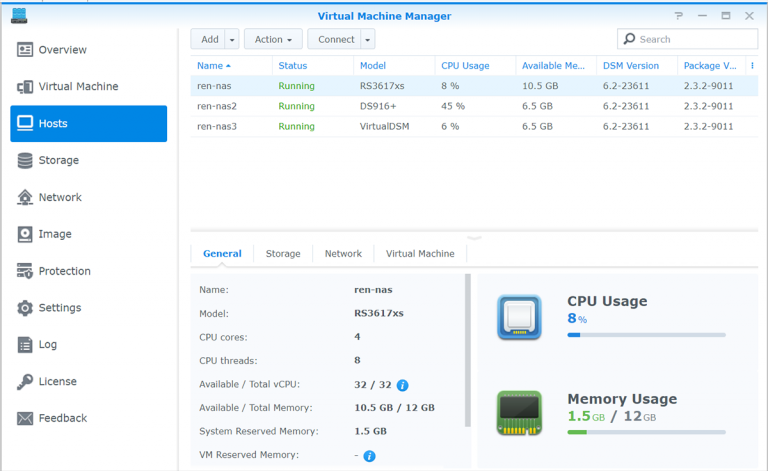This screenshot has height=471, width=768.
Task: Open the Action dropdown menu
Action: pos(273,40)
